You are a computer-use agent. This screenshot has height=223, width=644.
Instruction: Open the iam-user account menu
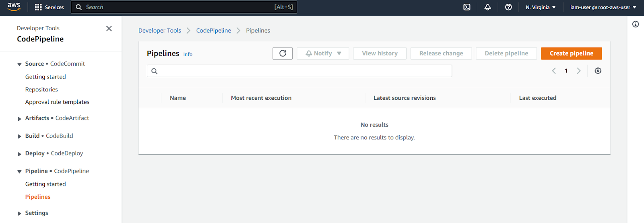click(x=603, y=7)
